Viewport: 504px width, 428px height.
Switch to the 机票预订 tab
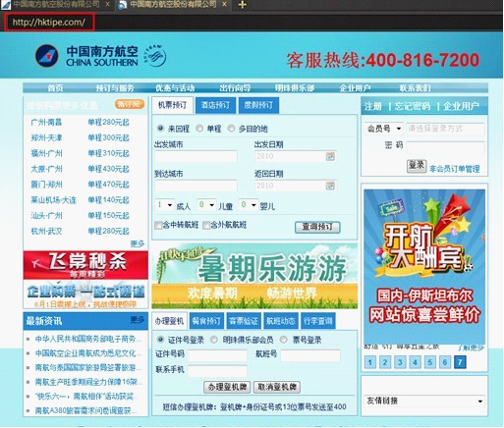172,105
